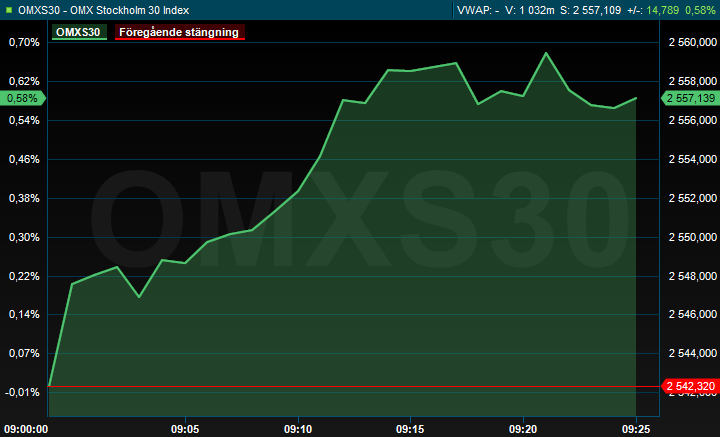
Task: Click the green 0,58% marker on left axis
Action: tap(23, 98)
